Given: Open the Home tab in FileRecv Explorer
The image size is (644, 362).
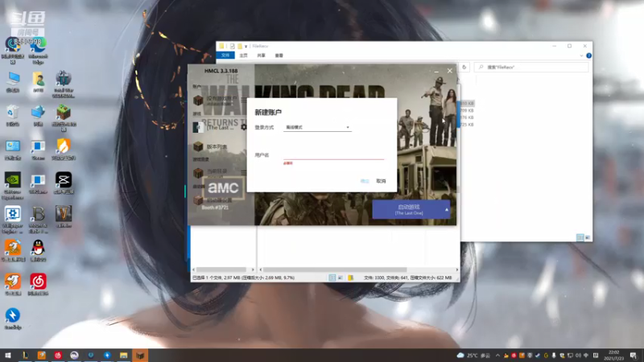Looking at the screenshot, I should (244, 56).
